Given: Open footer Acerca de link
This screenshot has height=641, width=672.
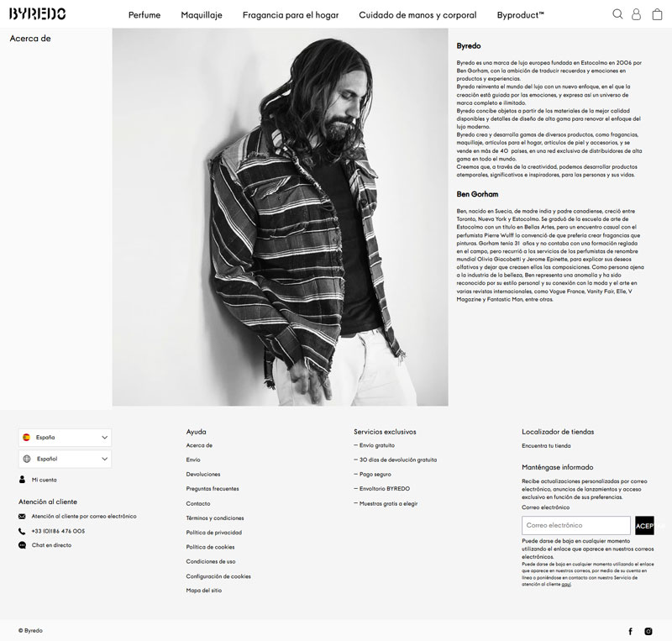Looking at the screenshot, I should click(199, 445).
